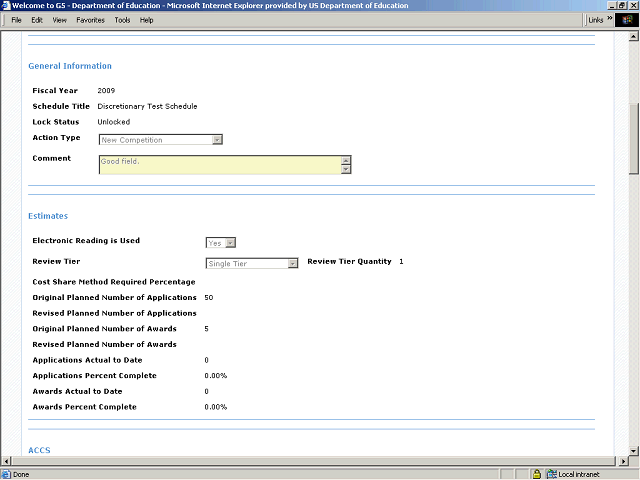Click the Done page icon in status bar
The image size is (640, 480).
(6, 474)
